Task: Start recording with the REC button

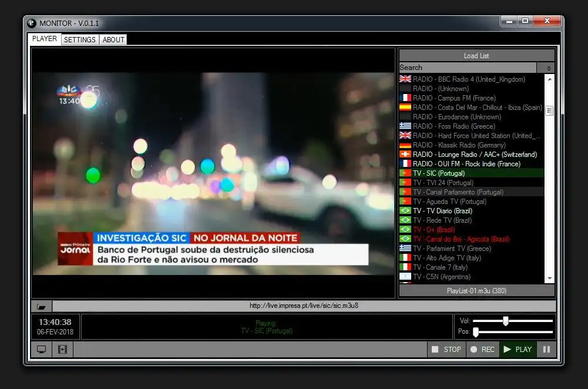Action: click(483, 350)
